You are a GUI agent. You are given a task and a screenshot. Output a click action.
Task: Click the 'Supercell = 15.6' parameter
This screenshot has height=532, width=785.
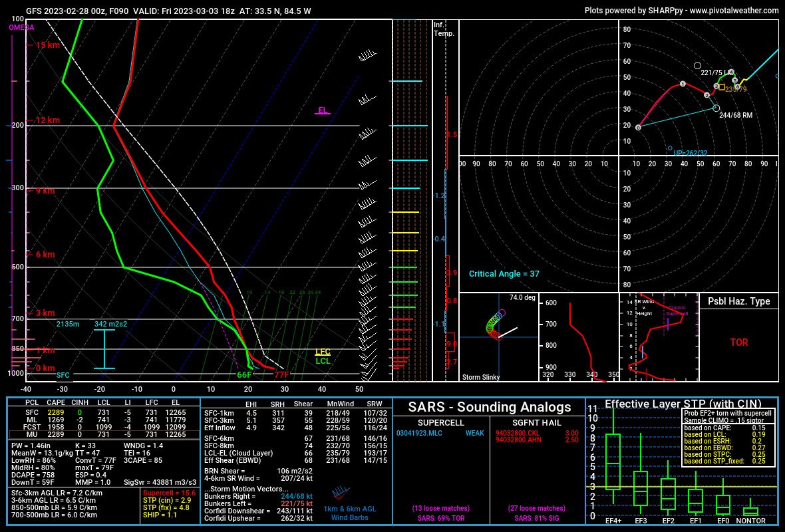tap(169, 493)
